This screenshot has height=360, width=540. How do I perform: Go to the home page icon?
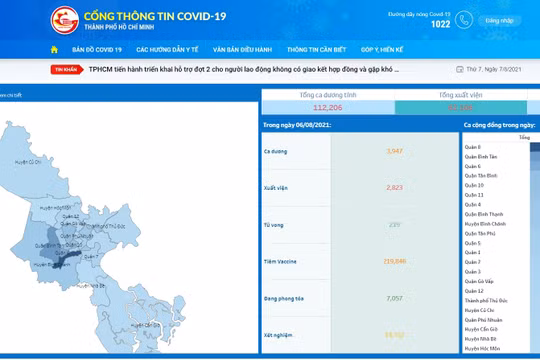tap(54, 50)
